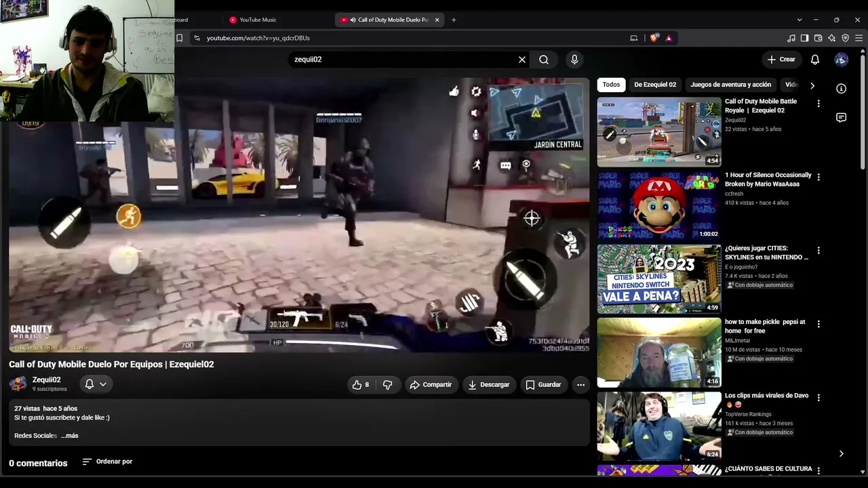Image resolution: width=868 pixels, height=488 pixels.
Task: Open the Mario 1 Hour of Silence thumbnail
Action: [659, 205]
